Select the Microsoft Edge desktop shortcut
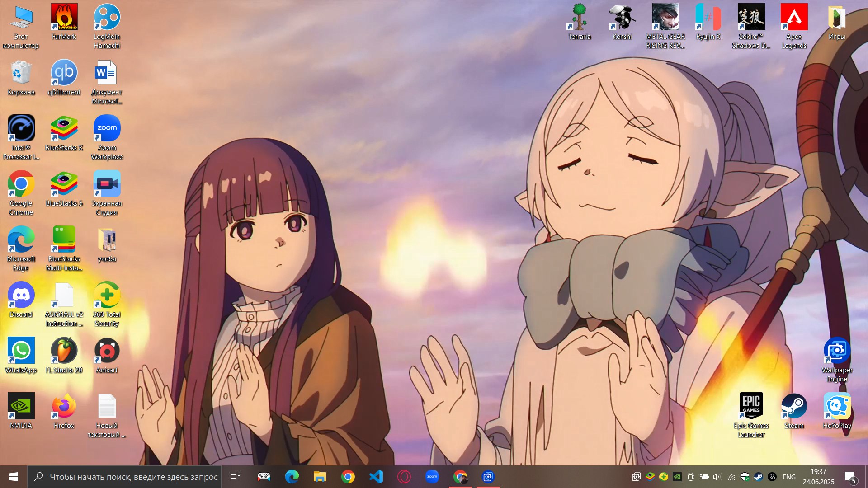Screen dimensions: 868x488 [21, 249]
